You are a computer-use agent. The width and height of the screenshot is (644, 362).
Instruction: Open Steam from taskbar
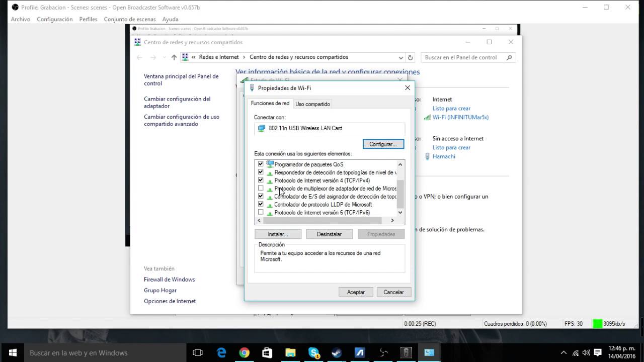[x=337, y=353]
